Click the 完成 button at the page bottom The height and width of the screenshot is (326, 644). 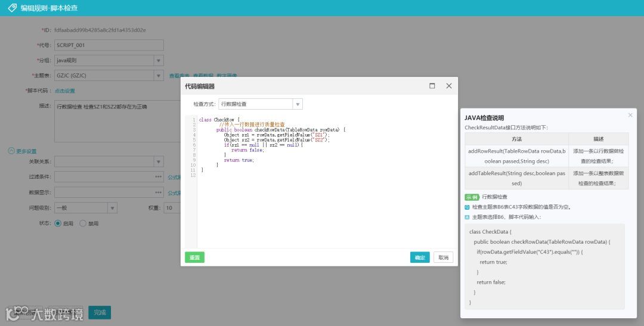[100, 312]
